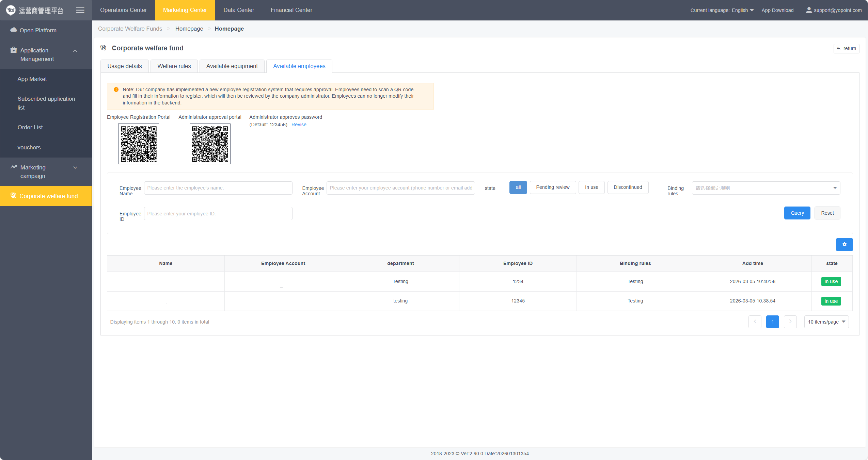The height and width of the screenshot is (460, 868).
Task: Click the 'department' column header
Action: (400, 263)
